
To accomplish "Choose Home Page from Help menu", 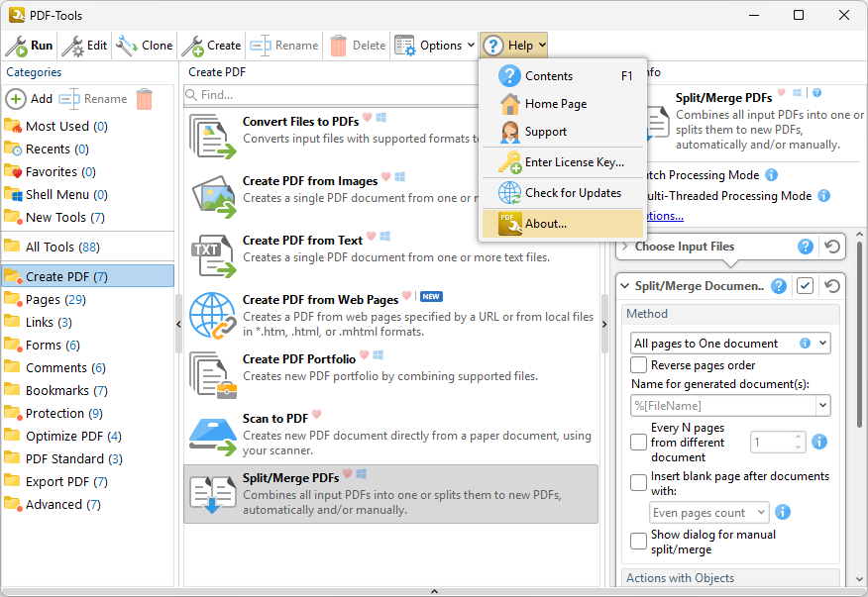I will pos(563,104).
